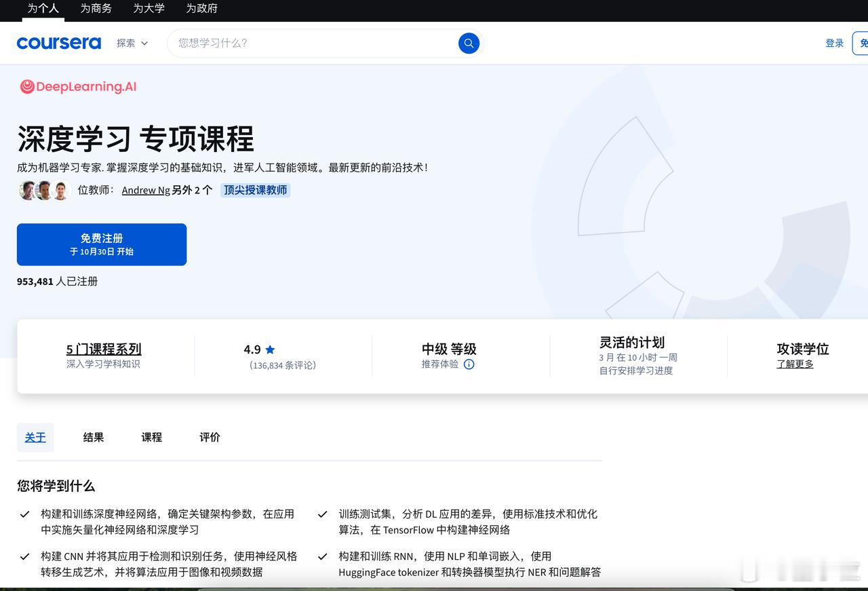Screen dimensions: 868x591
Task: Click the 了解更多 degree link
Action: coord(795,364)
